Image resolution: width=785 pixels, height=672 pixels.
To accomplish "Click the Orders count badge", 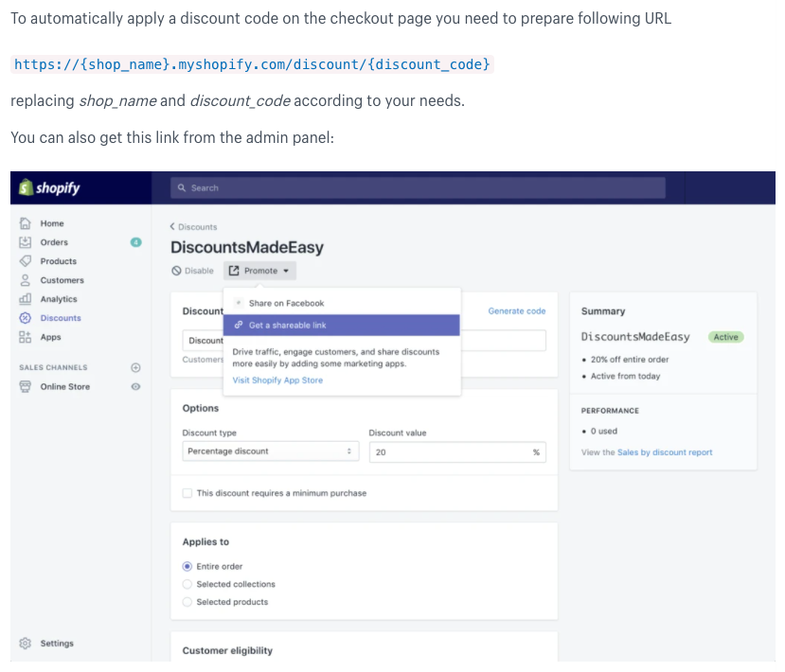I will click(x=135, y=242).
